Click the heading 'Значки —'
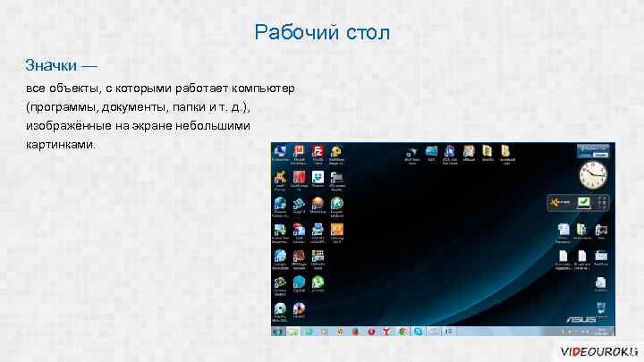The width and height of the screenshot is (644, 362). [62, 65]
